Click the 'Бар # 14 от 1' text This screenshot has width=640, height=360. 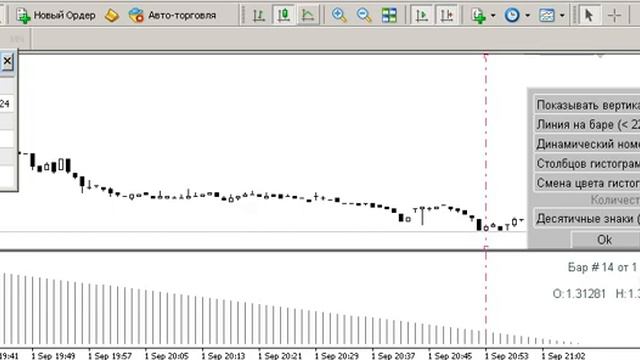(602, 267)
